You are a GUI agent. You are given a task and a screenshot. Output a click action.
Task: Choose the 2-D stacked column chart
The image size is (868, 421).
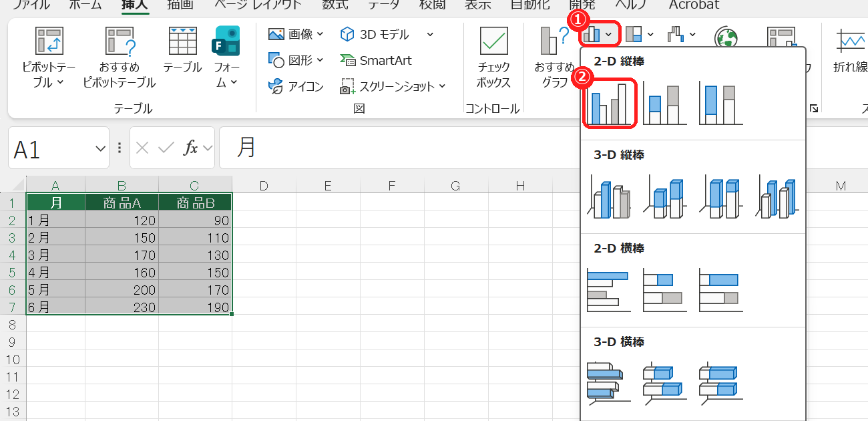tap(665, 103)
